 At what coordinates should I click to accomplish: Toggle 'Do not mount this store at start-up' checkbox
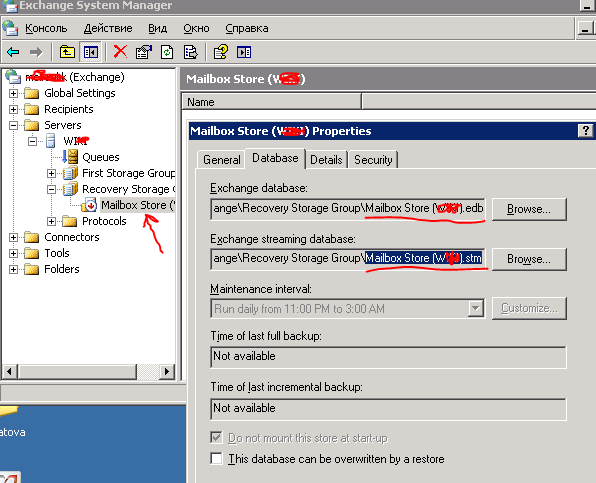pyautogui.click(x=216, y=437)
